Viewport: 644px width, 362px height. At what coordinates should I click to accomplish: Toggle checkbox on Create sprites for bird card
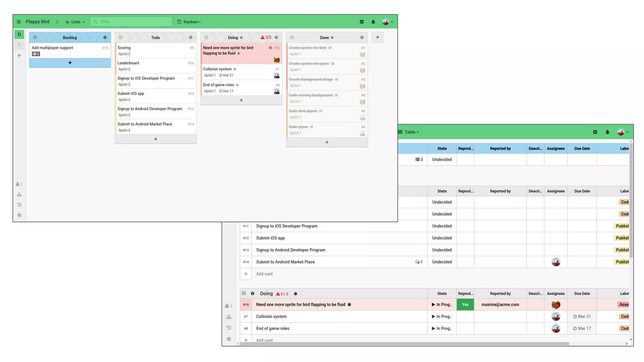[x=330, y=48]
